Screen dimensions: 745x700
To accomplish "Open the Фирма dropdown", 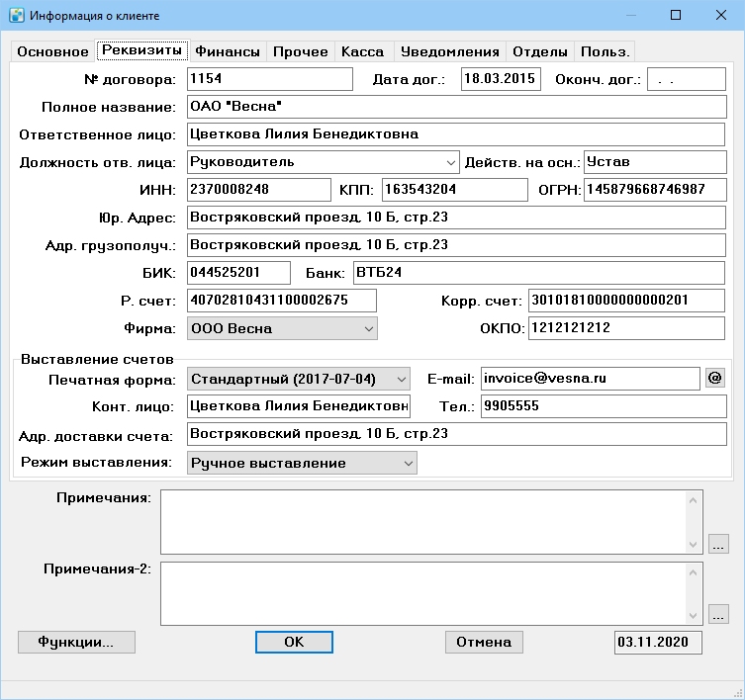I will 282,328.
